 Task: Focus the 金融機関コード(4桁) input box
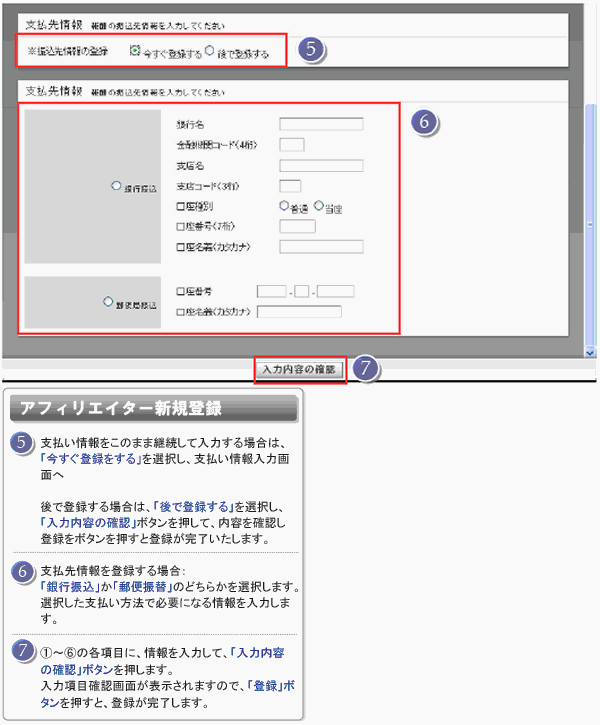point(292,145)
